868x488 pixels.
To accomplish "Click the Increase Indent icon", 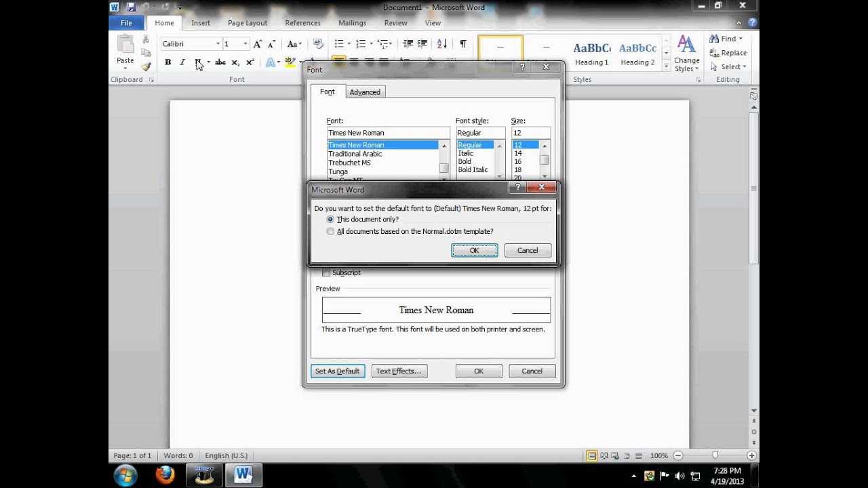I will click(423, 43).
